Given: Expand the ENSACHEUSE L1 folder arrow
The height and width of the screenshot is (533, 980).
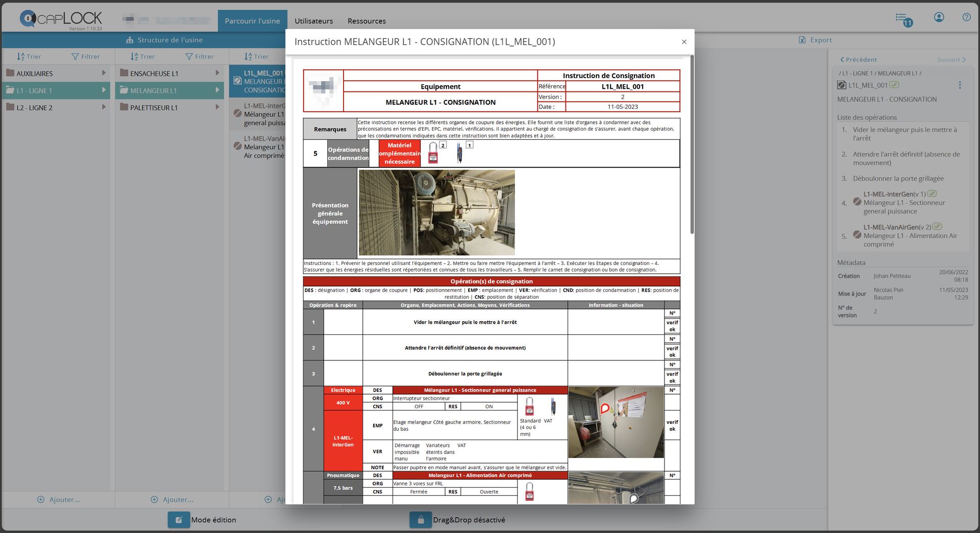Looking at the screenshot, I should [217, 73].
